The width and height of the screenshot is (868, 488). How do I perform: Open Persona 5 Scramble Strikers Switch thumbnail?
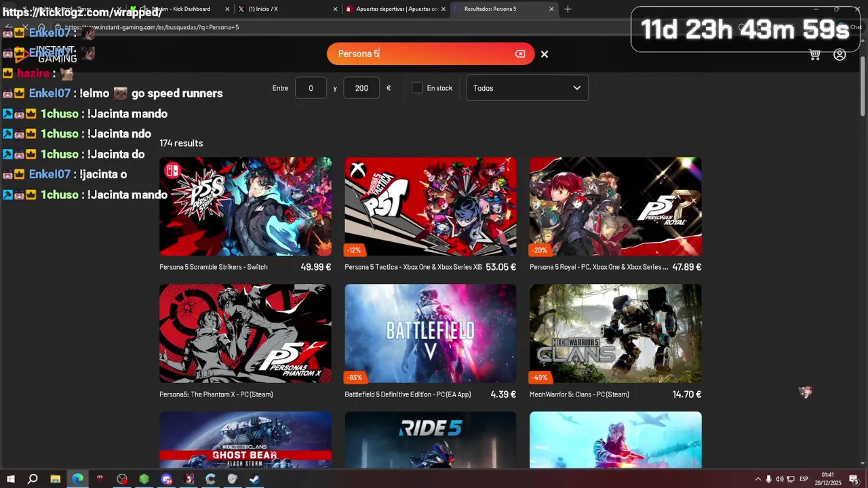(245, 207)
